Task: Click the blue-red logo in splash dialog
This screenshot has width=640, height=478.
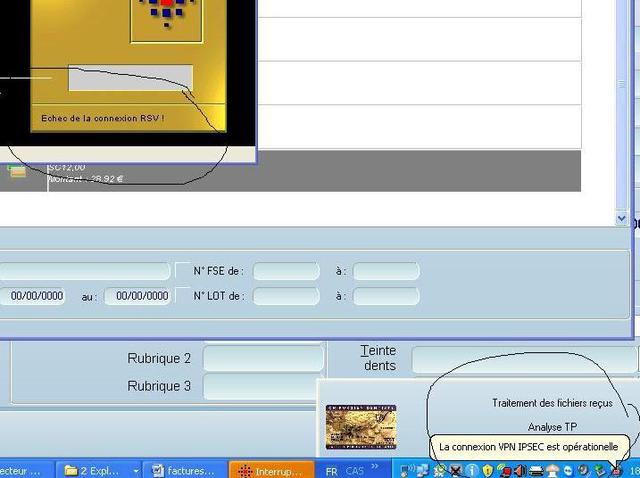Action: [x=166, y=14]
